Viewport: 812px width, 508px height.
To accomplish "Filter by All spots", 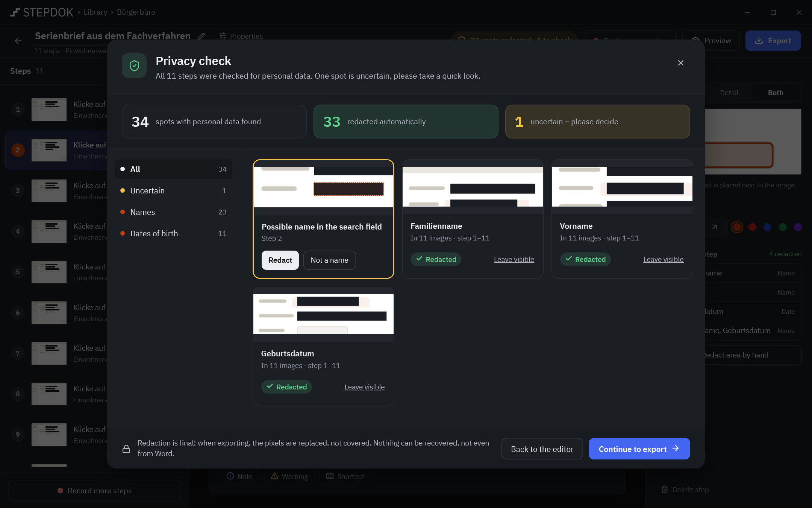I will coord(173,169).
